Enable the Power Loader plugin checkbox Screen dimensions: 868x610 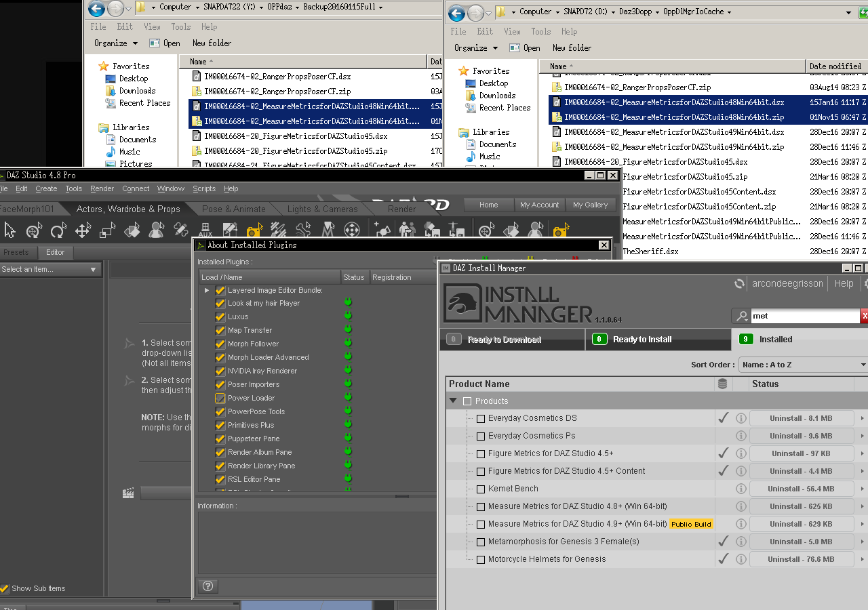click(x=220, y=398)
